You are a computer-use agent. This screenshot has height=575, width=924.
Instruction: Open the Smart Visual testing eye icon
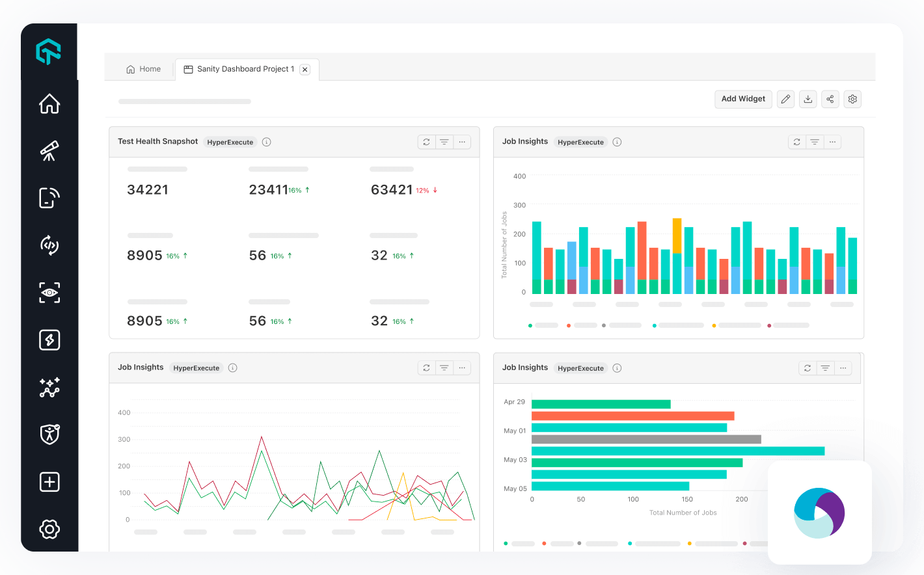click(49, 293)
